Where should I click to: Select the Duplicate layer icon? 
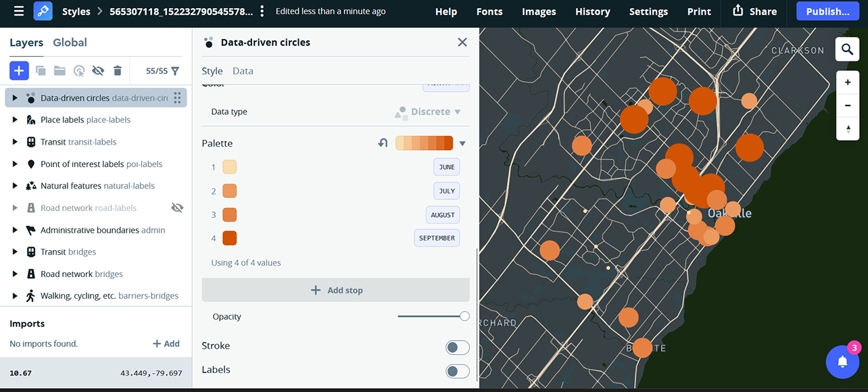coord(39,70)
